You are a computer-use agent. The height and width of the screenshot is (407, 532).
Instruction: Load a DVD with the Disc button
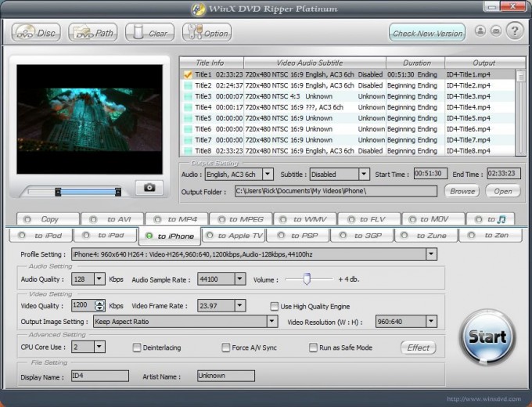[36, 33]
